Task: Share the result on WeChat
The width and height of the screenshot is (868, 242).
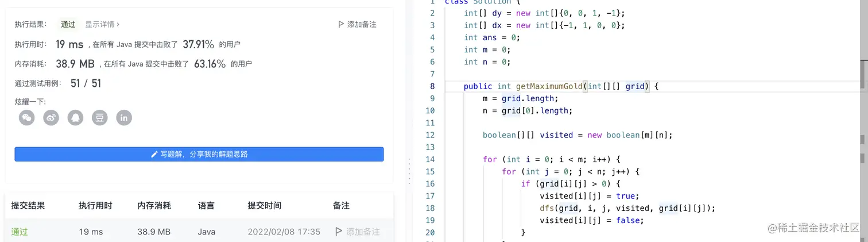Action: click(x=26, y=118)
